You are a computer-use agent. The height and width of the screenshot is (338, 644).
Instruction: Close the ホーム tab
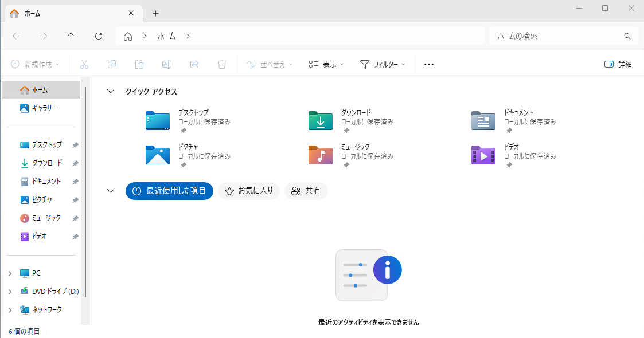click(x=131, y=13)
